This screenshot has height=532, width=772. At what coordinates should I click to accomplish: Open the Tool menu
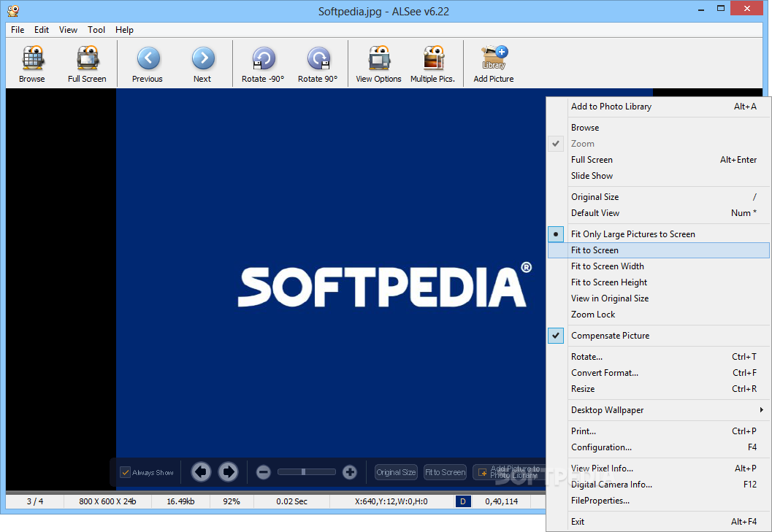coord(96,30)
